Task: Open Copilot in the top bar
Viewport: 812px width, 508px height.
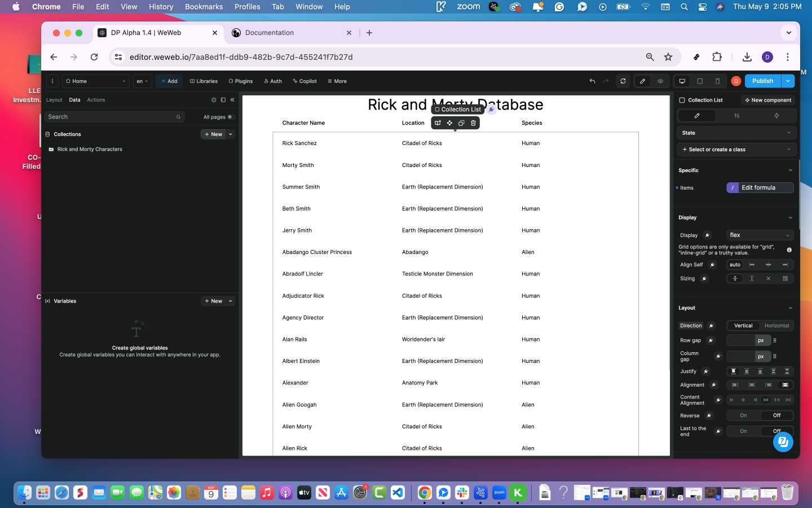Action: coord(304,81)
